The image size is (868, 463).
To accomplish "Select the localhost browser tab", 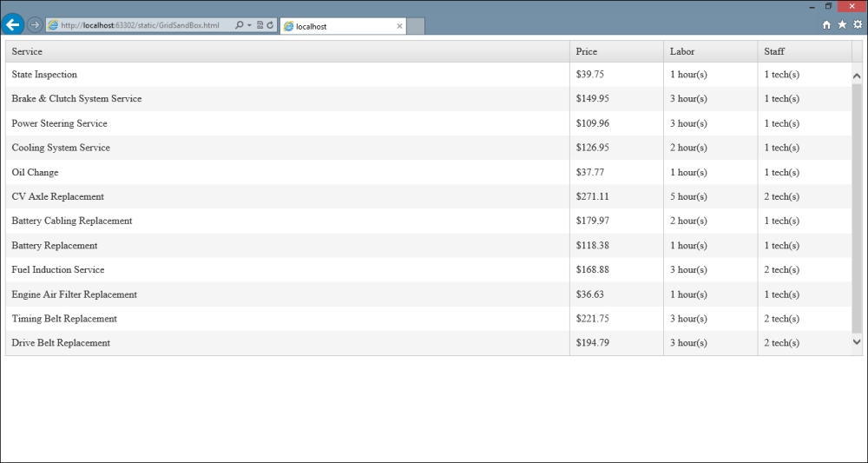I will coord(343,26).
